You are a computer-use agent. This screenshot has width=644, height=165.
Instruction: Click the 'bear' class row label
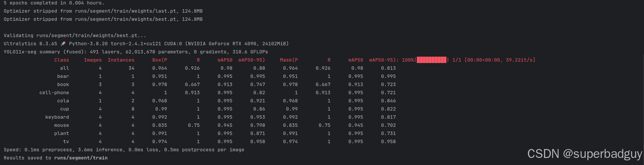tap(63, 76)
